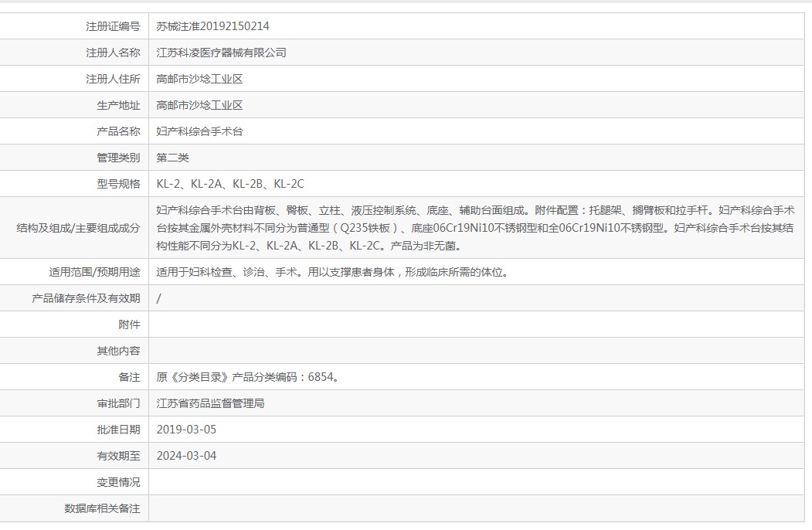This screenshot has width=812, height=530.
Task: Select 高邮市沙埝工业区 in 生产地址 row
Action: (x=199, y=106)
